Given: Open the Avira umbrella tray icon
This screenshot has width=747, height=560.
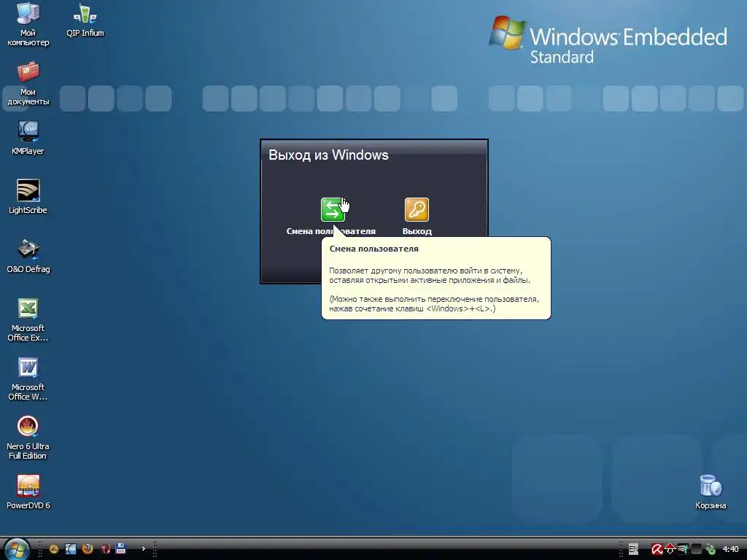Looking at the screenshot, I should click(657, 549).
